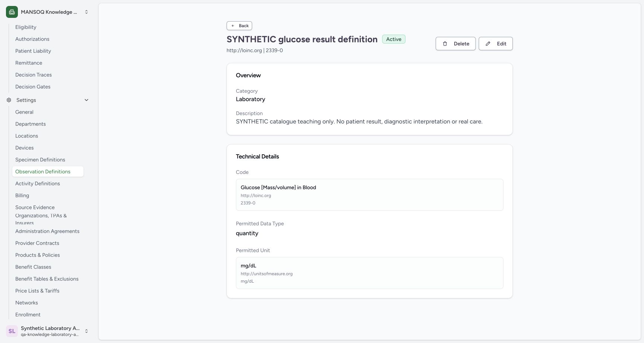Open Networks settings
The width and height of the screenshot is (644, 343).
[x=26, y=303]
